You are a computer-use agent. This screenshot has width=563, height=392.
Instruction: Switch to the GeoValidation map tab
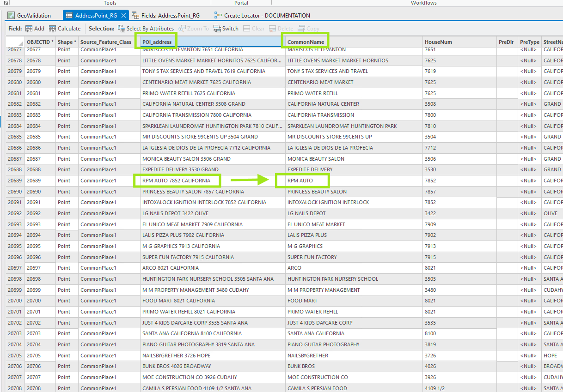[29, 15]
